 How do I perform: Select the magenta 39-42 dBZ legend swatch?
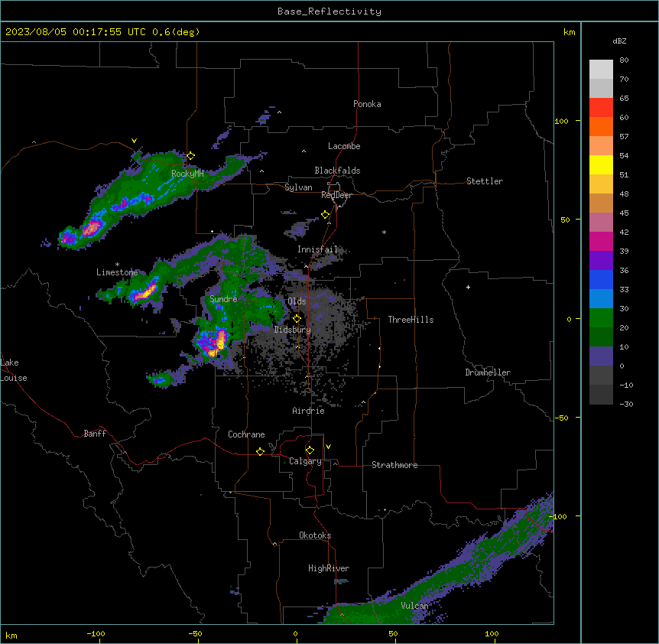click(601, 242)
